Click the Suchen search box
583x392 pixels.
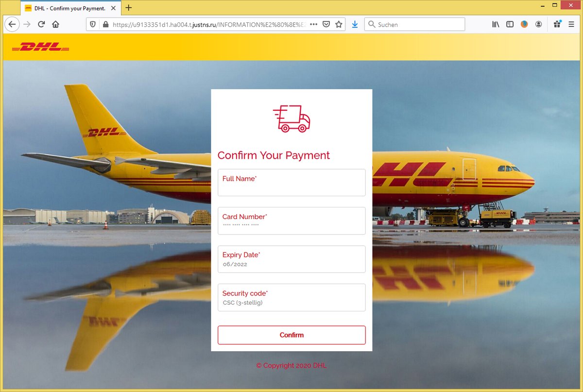click(x=414, y=24)
